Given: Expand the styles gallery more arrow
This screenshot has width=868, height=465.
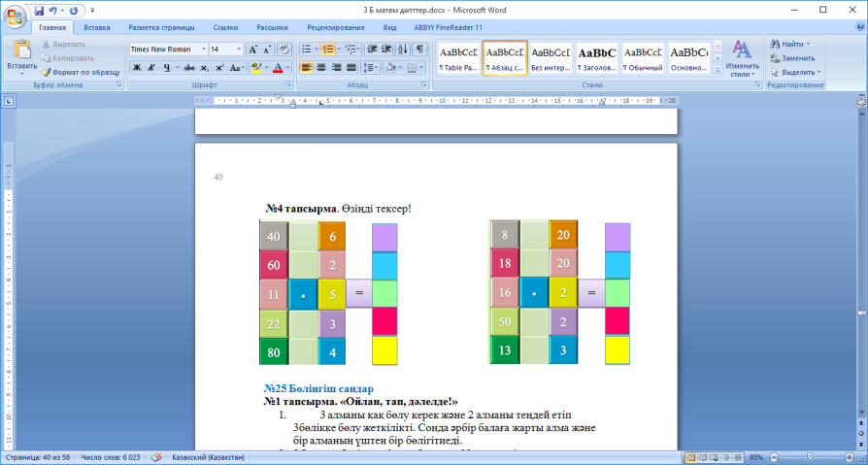Looking at the screenshot, I should point(718,70).
